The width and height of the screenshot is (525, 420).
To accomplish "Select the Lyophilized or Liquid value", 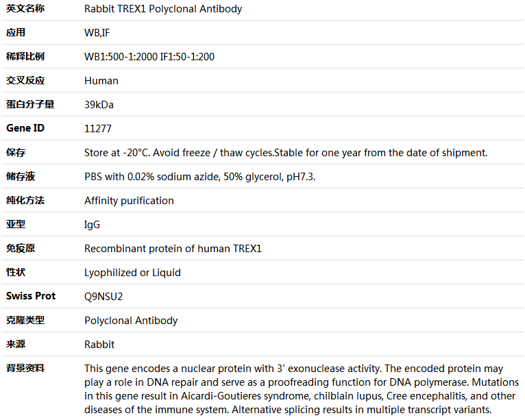I will tap(132, 273).
